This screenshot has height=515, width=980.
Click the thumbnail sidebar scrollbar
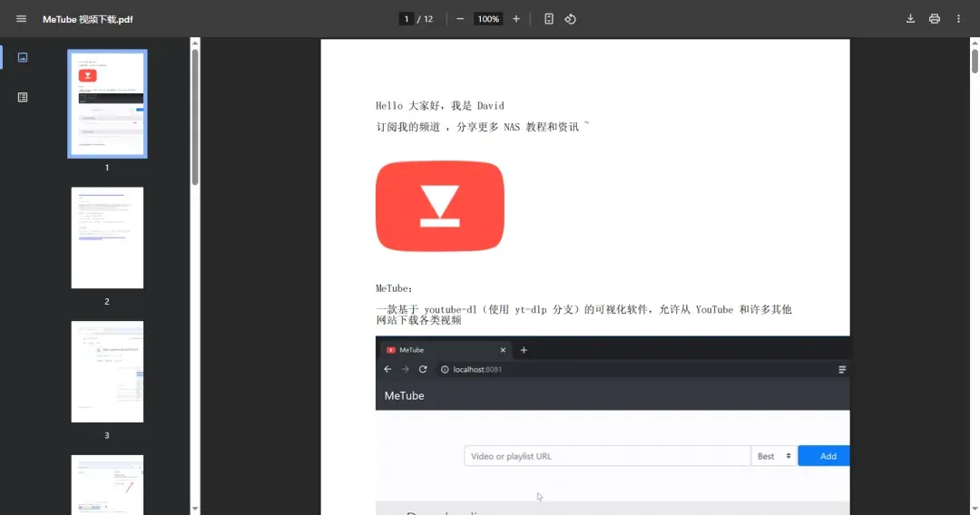pyautogui.click(x=195, y=117)
